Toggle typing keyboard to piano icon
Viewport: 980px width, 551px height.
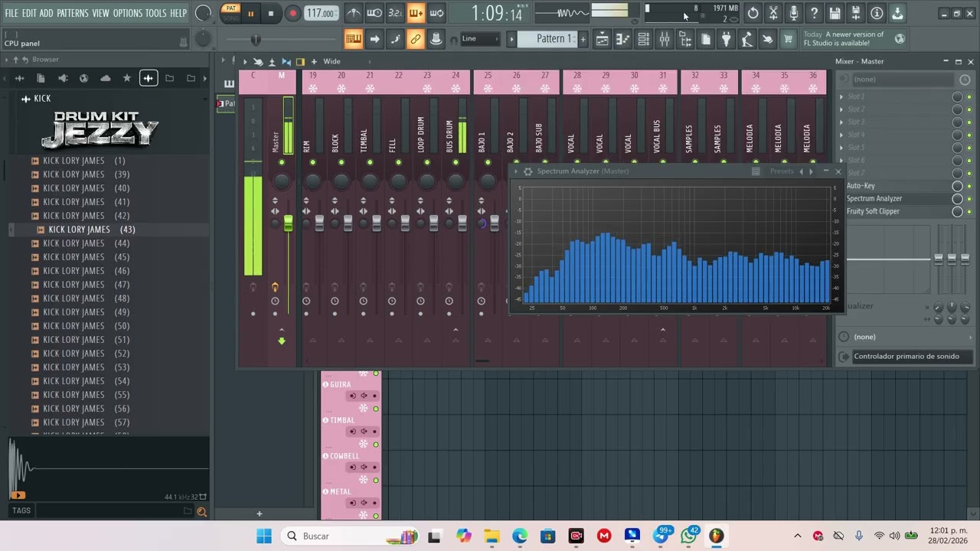click(354, 39)
